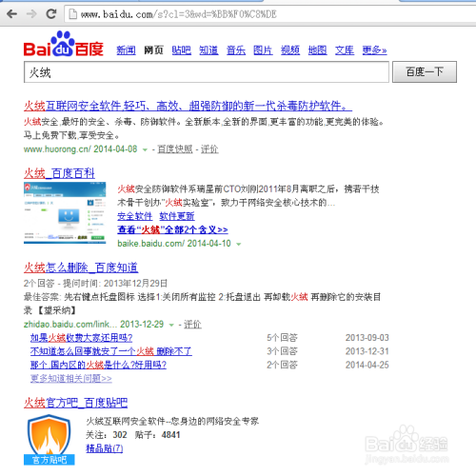Click the 5个回答 answer count
476x476 pixels.
[282, 338]
